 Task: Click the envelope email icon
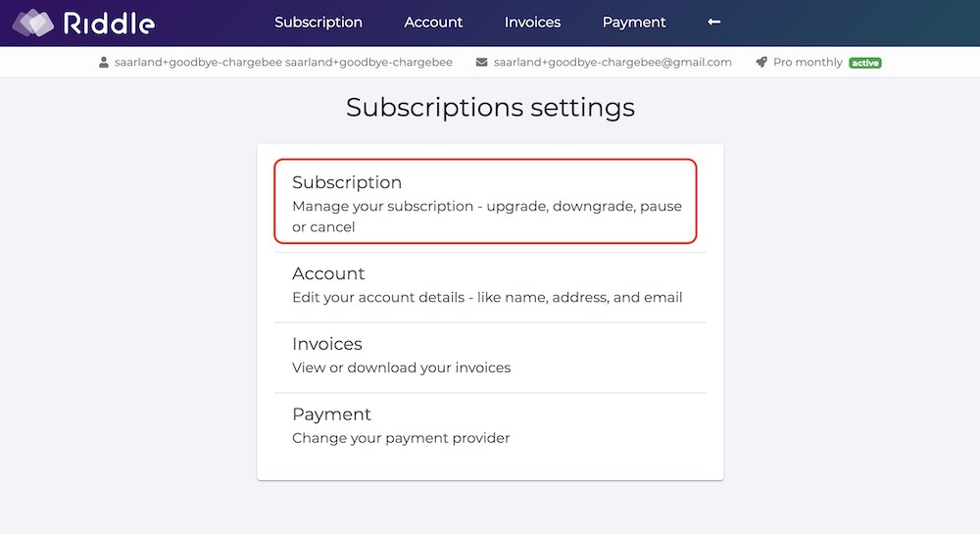(481, 63)
